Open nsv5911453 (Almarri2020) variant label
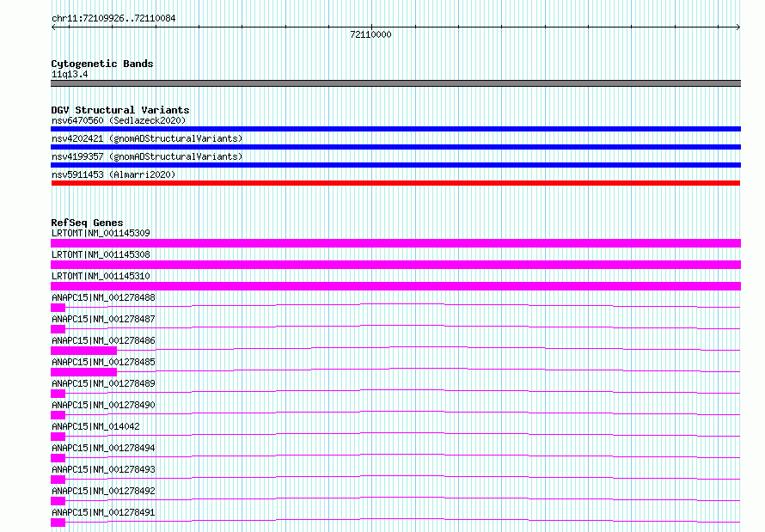Image resolution: width=765 pixels, height=532 pixels. [x=113, y=174]
